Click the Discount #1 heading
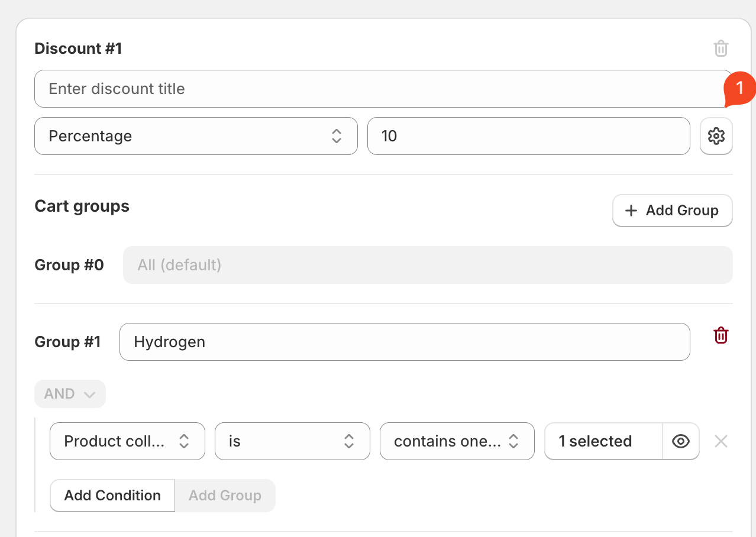 78,48
